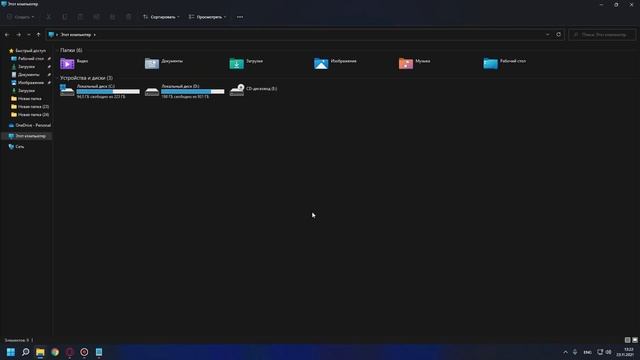Click the Rename icon in toolbar

coord(96,17)
